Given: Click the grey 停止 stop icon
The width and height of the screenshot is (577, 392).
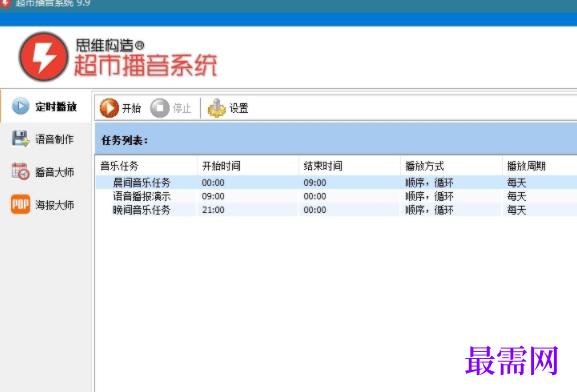Looking at the screenshot, I should [160, 108].
